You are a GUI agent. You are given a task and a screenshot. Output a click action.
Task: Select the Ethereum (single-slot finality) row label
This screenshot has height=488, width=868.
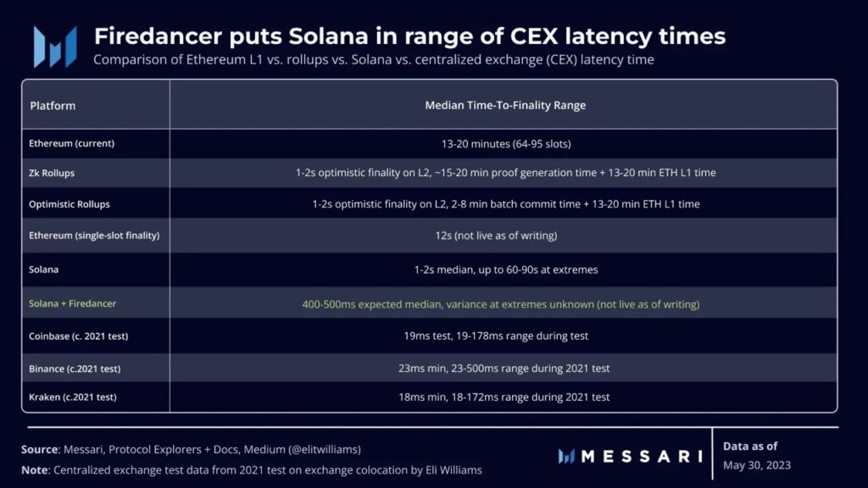(93, 235)
